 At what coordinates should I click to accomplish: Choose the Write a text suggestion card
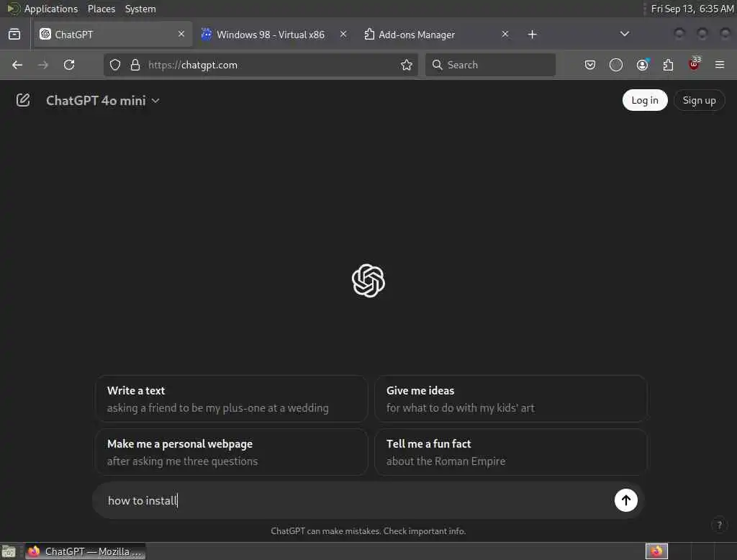click(231, 399)
